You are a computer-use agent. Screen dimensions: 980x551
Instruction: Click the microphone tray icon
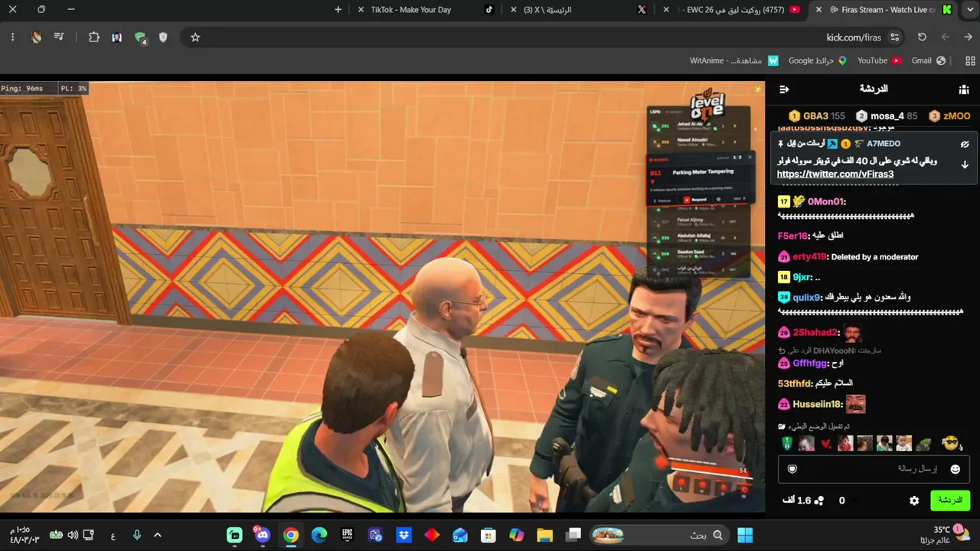tap(136, 535)
